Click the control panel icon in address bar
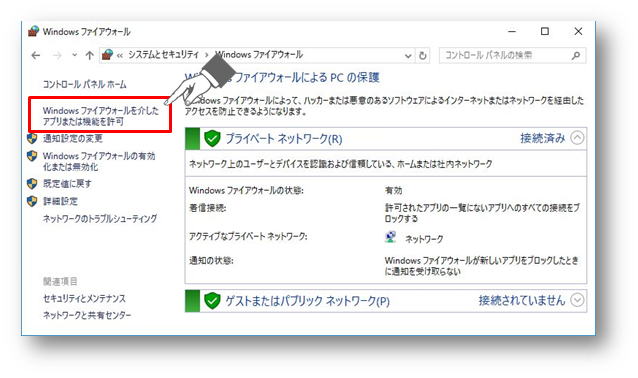 (107, 55)
